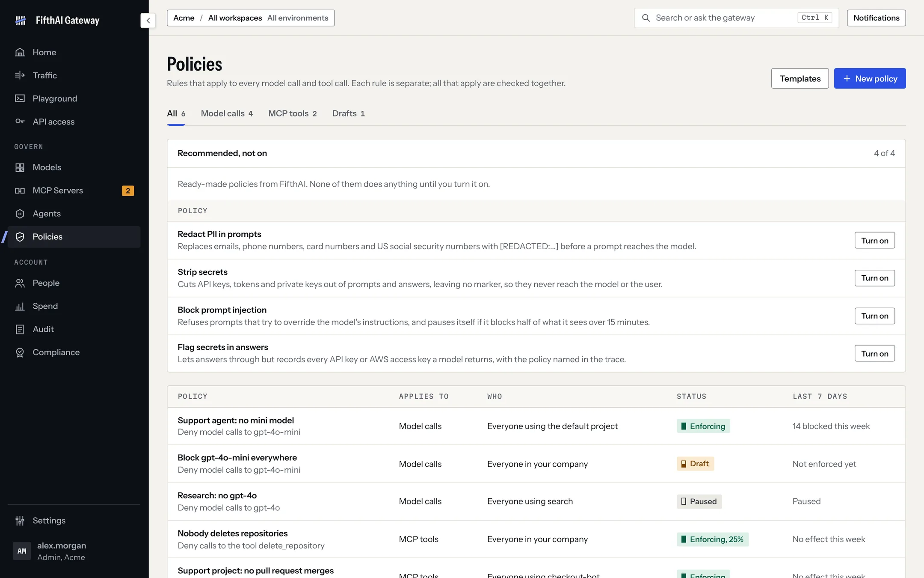
Task: Open Models via its grid icon
Action: [20, 167]
